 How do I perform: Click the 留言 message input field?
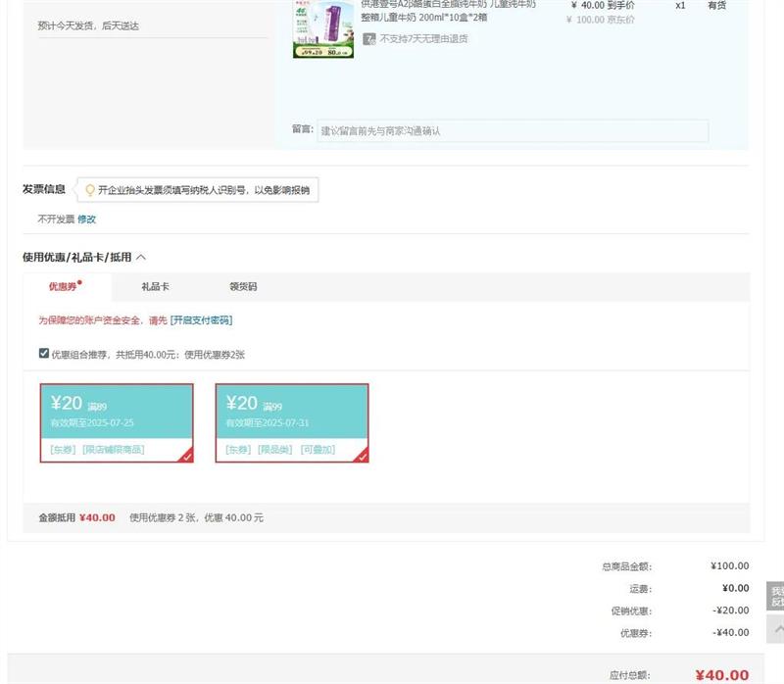click(512, 130)
